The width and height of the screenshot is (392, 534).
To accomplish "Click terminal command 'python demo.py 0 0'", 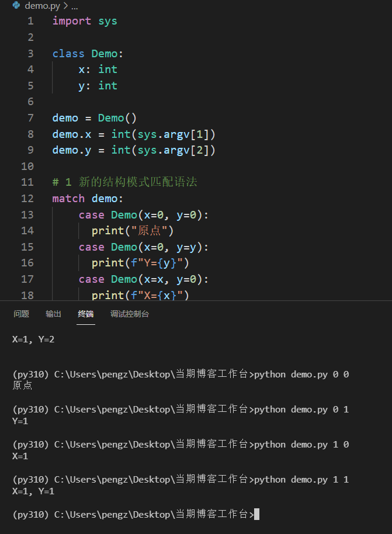I will [301, 375].
